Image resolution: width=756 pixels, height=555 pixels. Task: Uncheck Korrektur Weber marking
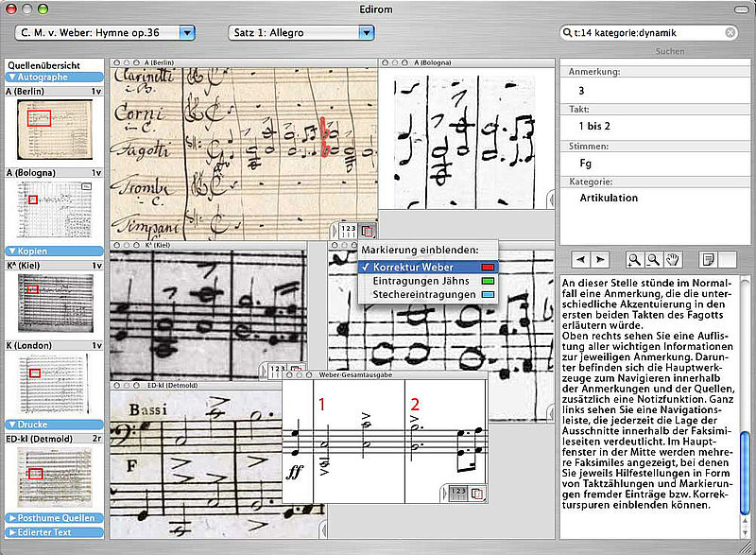coord(418,267)
